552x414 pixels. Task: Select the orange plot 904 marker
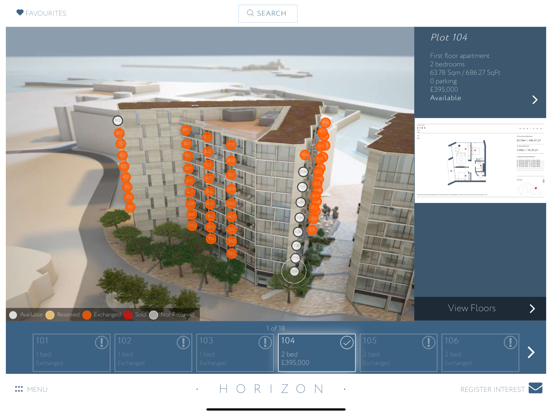(x=305, y=155)
